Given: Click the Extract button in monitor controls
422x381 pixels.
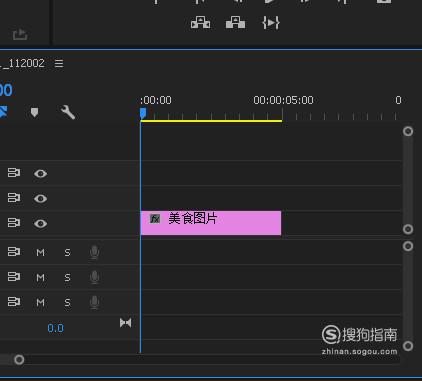Looking at the screenshot, I should (x=235, y=23).
